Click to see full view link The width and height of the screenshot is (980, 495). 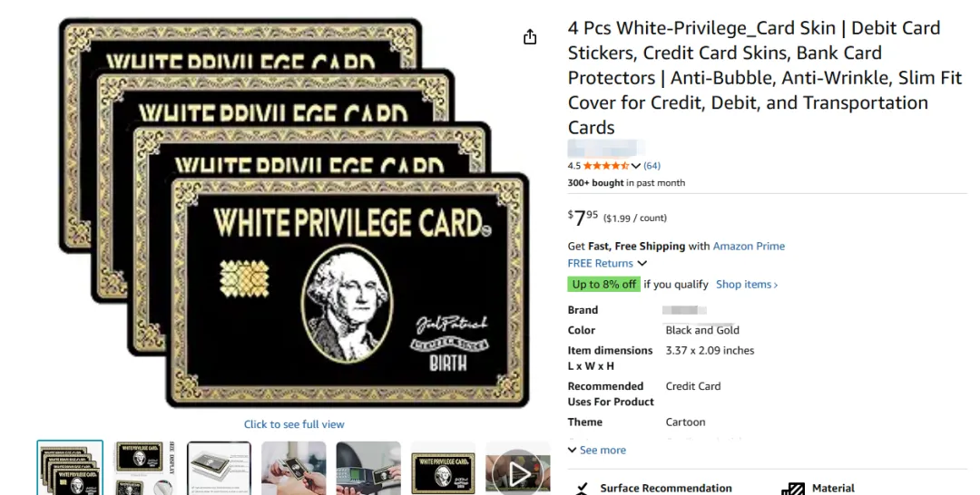click(294, 424)
